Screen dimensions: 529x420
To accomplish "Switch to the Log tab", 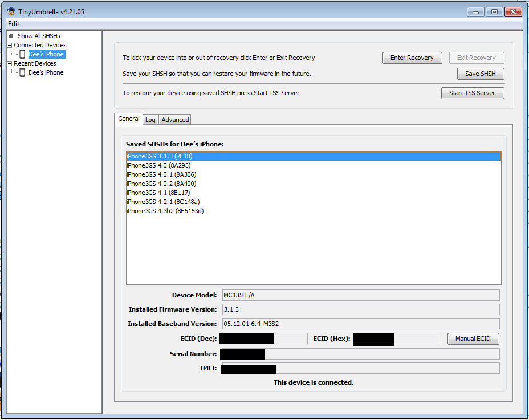I will [x=150, y=120].
